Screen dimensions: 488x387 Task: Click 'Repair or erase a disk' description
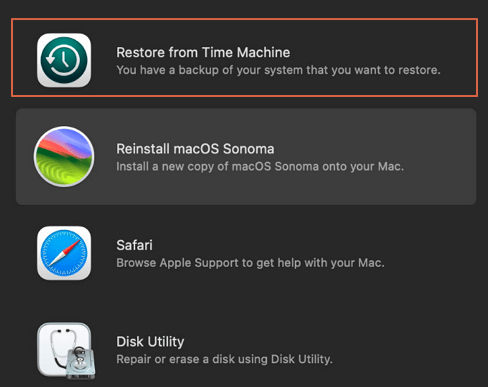224,359
